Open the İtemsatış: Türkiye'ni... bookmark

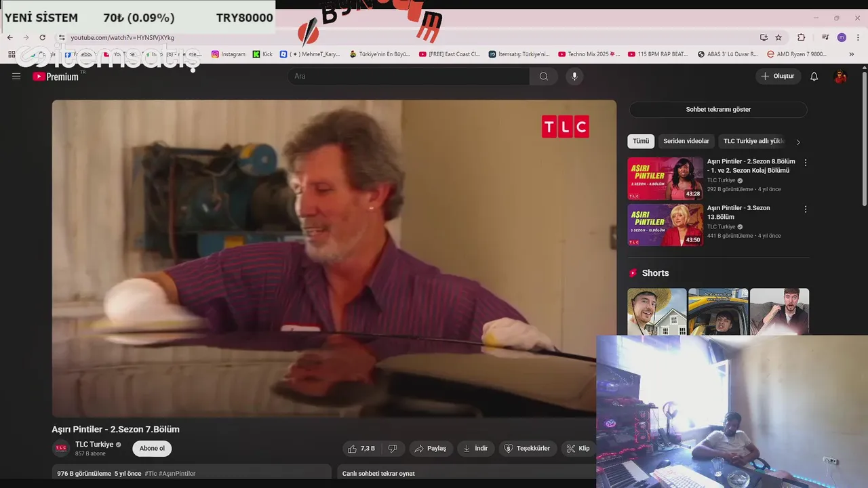pyautogui.click(x=519, y=54)
